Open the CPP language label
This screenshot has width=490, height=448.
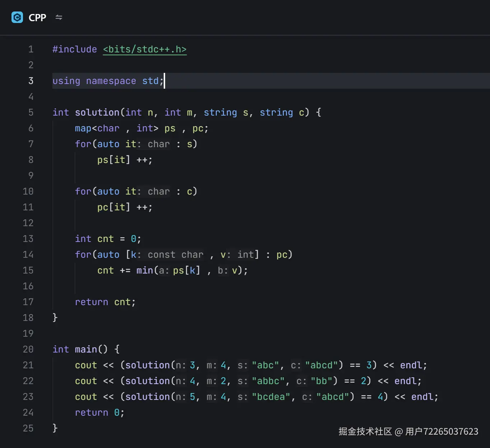pos(37,18)
